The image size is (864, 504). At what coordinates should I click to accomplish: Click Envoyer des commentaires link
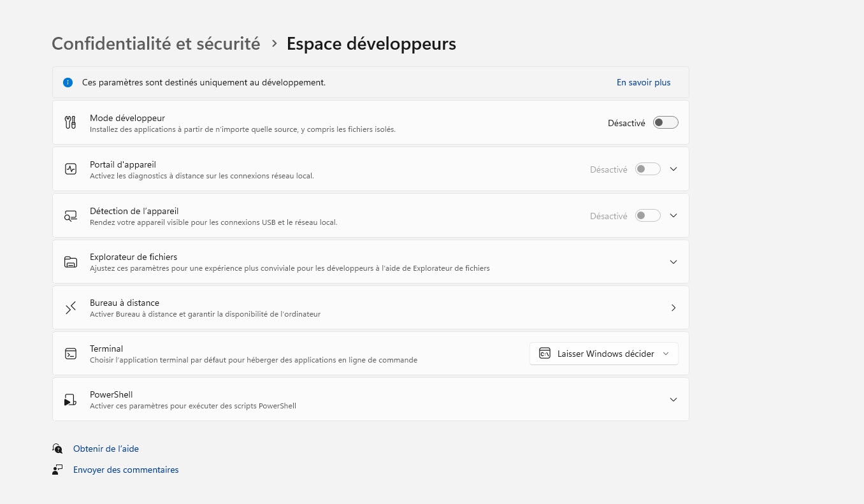click(x=126, y=470)
